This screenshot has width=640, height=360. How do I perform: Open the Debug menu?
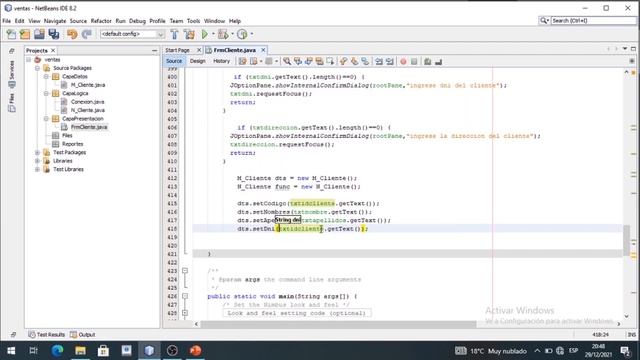137,21
